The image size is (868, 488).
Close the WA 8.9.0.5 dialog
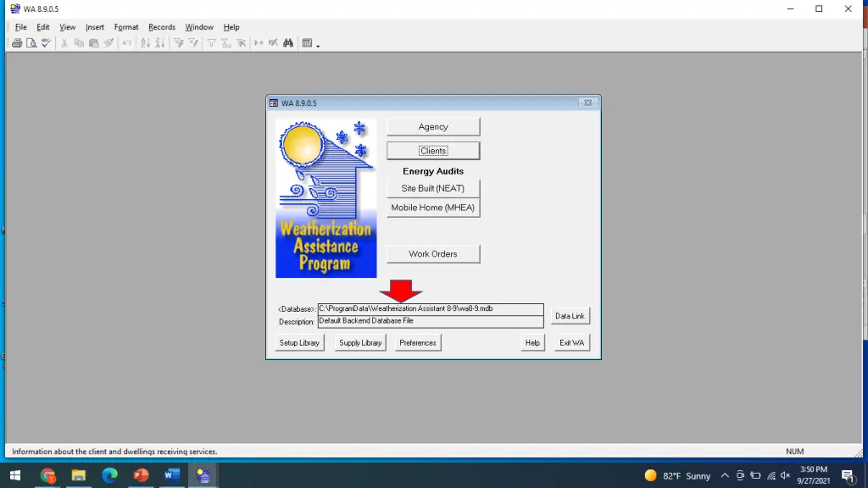[588, 103]
